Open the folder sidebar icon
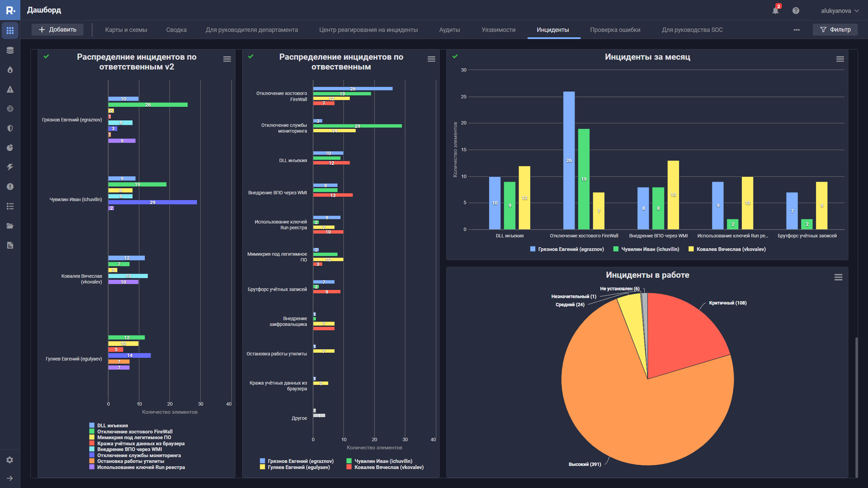Viewport: 868px width, 488px height. (x=10, y=226)
